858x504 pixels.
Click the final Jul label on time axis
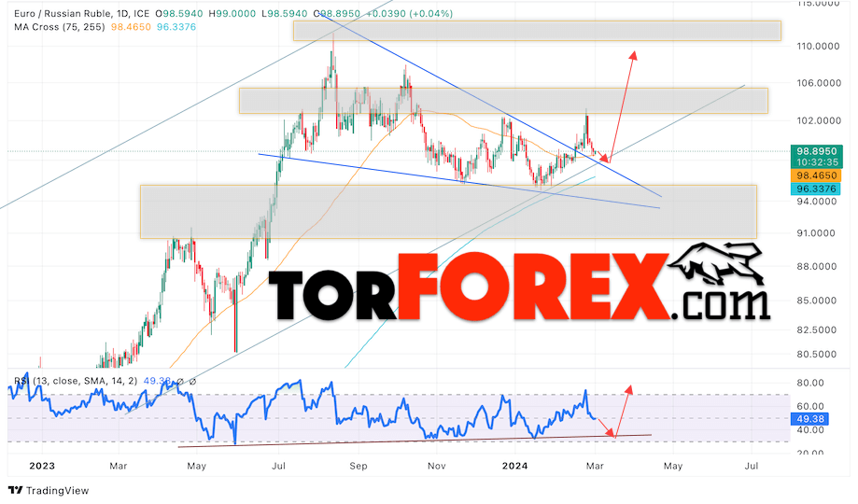(752, 467)
